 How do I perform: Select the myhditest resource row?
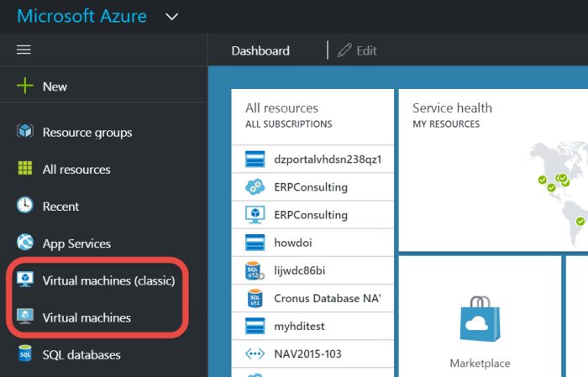[x=312, y=326]
